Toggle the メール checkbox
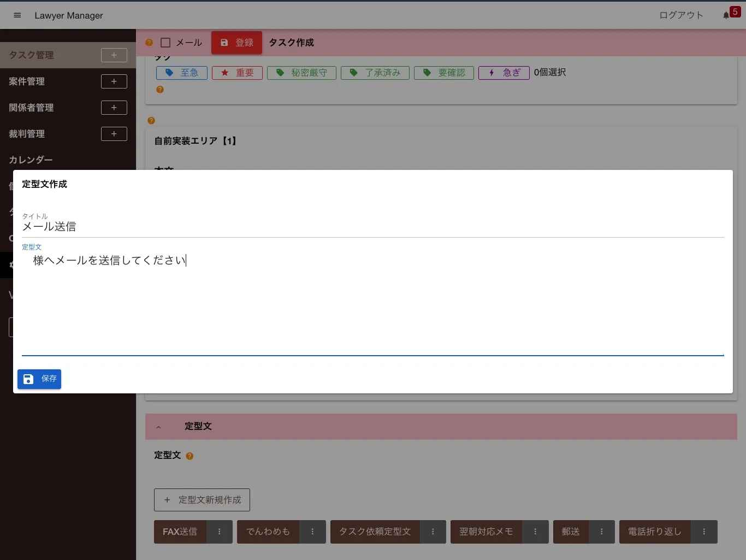Screen dimensions: 746x560 [165, 43]
